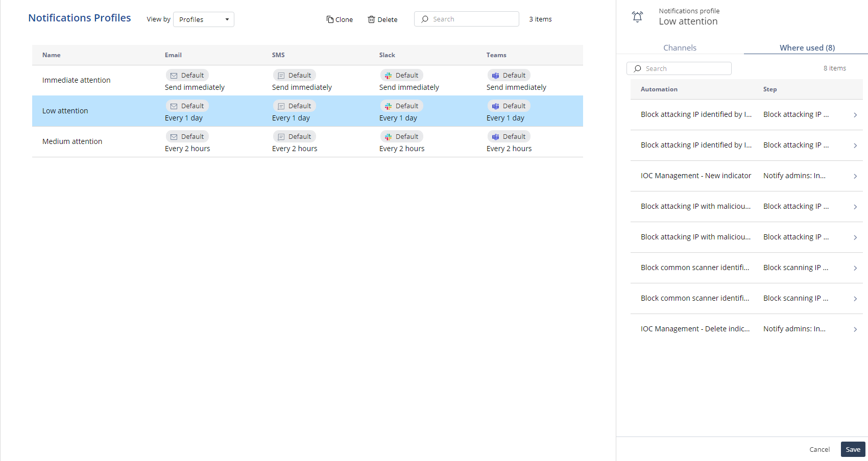868x461 pixels.
Task: Expand second Block attacking IP with malicious chevron
Action: pos(855,237)
